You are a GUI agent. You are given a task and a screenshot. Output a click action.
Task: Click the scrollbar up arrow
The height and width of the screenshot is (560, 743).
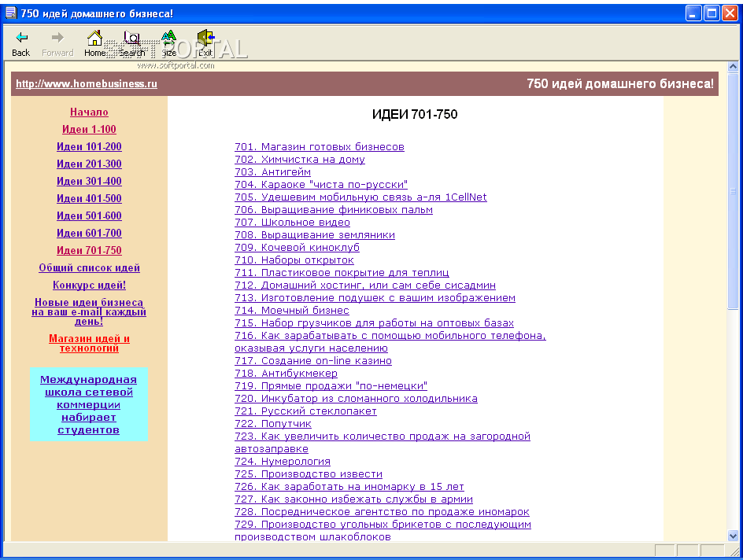coord(733,67)
